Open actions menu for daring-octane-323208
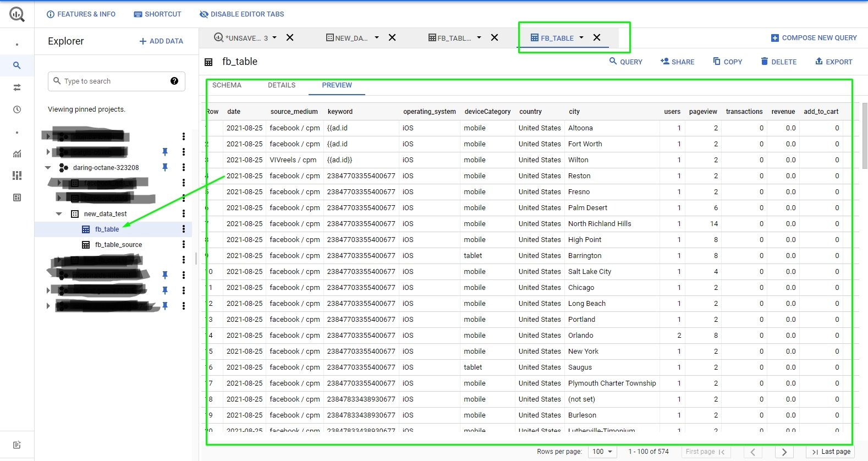Screen dimensions: 868x461 click(184, 167)
